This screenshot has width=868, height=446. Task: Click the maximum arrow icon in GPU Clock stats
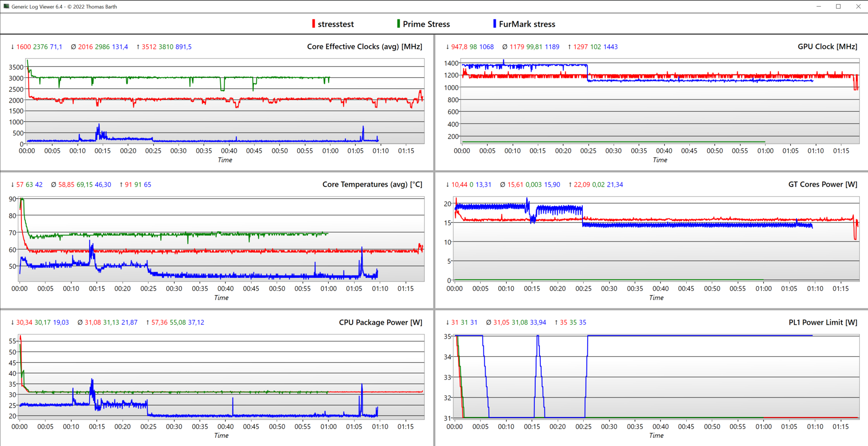pyautogui.click(x=570, y=47)
